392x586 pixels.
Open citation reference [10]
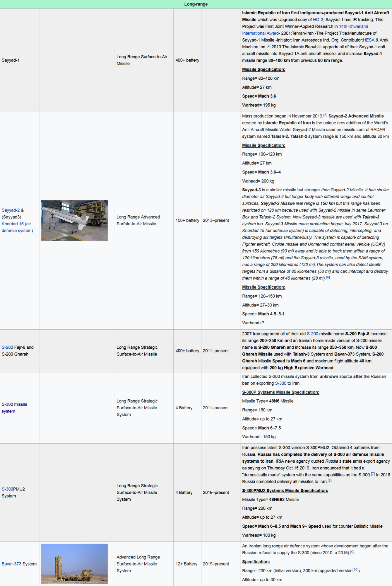(x=355, y=570)
